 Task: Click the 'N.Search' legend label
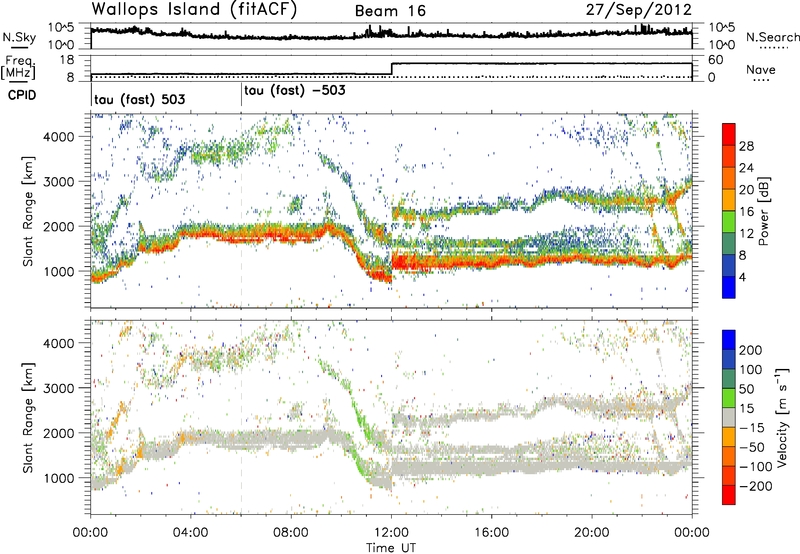click(773, 37)
